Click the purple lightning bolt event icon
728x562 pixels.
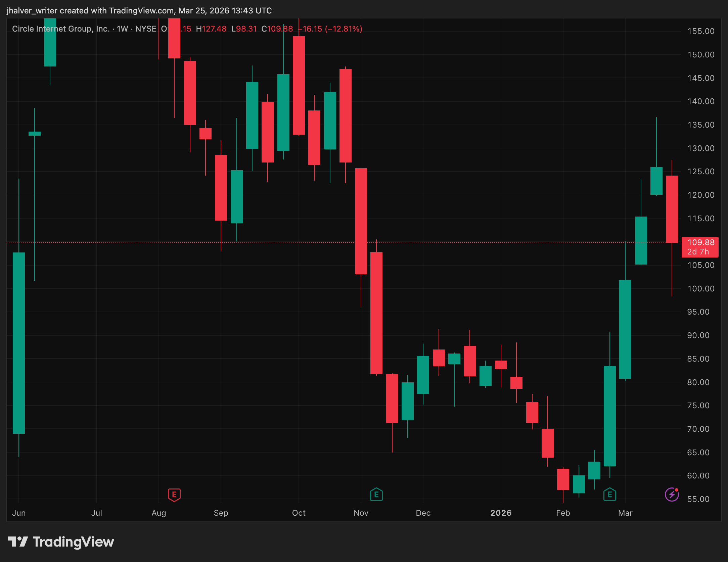pos(672,495)
